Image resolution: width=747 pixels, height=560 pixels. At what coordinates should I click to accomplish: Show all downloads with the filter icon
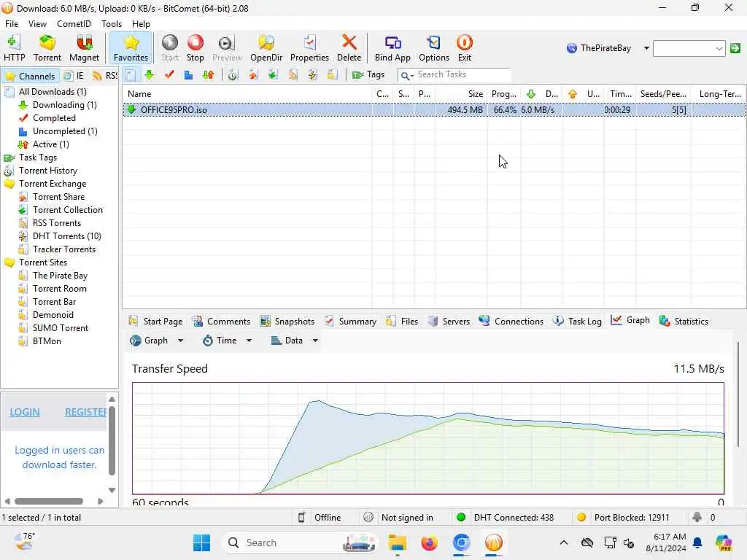pos(131,75)
